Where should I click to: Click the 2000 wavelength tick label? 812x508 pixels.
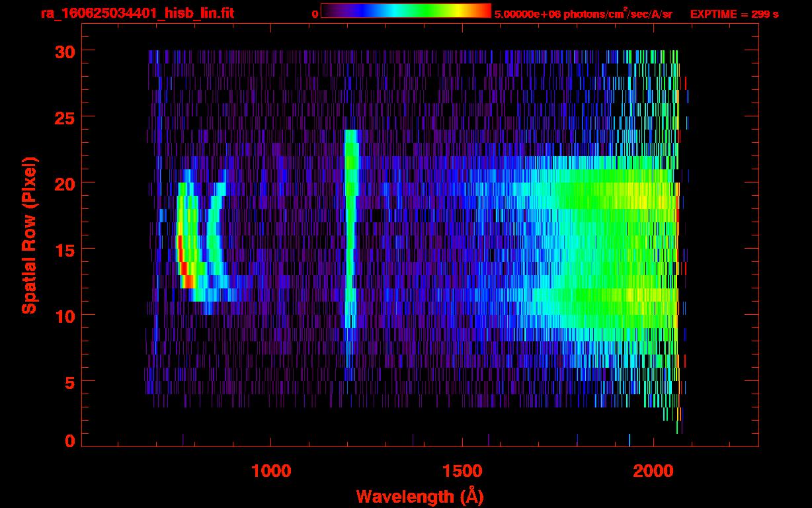click(x=653, y=471)
